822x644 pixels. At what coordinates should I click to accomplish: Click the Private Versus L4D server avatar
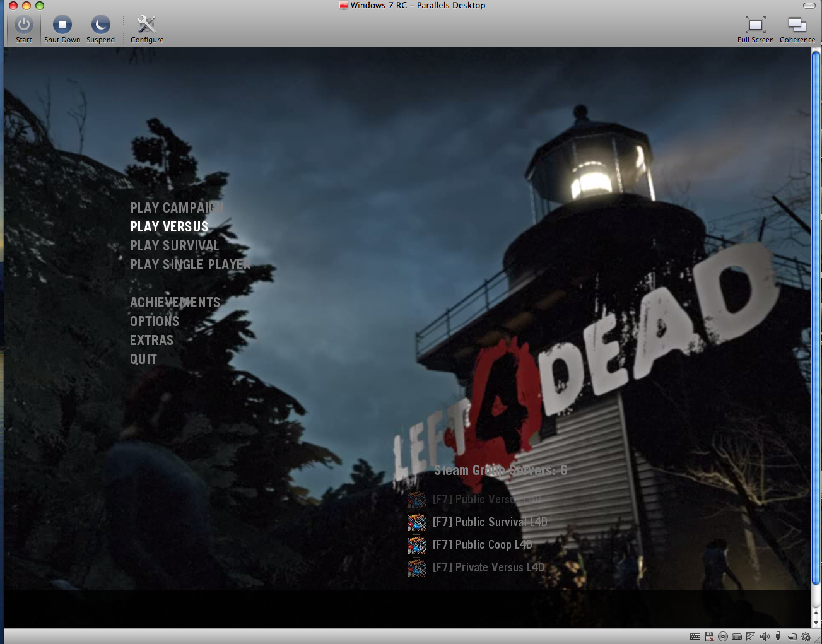[x=416, y=568]
